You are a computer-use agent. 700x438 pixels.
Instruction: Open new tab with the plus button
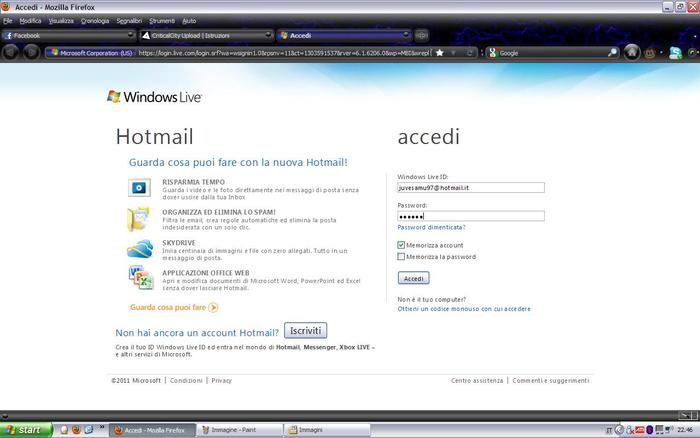(421, 35)
